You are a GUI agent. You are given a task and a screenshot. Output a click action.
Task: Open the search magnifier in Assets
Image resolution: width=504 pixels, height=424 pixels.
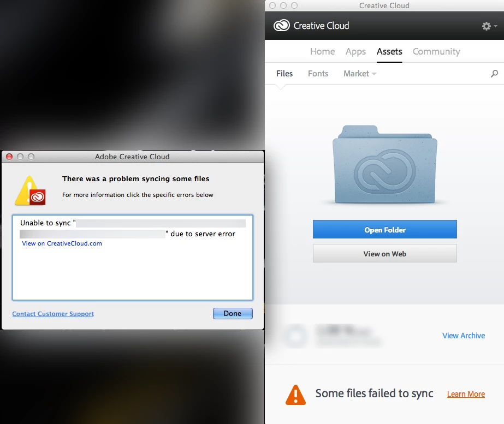(x=494, y=74)
